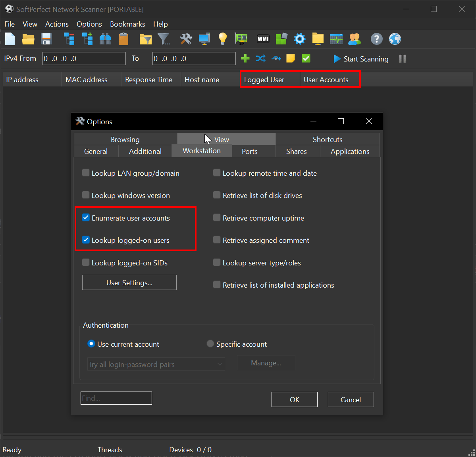Click the blue curved arrow icon
The height and width of the screenshot is (457, 476).
276,58
